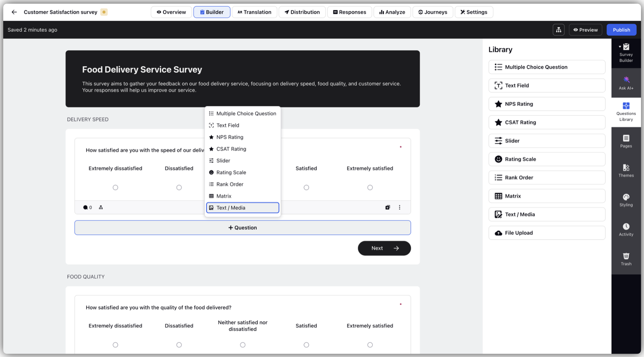Select Satisfied radio for delivery speed
644x357 pixels.
306,187
